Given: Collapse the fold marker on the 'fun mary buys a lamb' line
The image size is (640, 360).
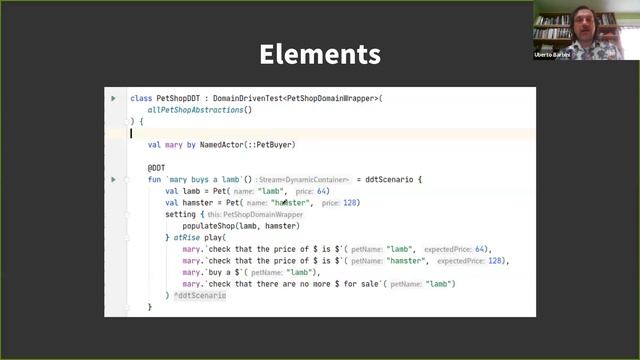Looking at the screenshot, I should (127, 180).
